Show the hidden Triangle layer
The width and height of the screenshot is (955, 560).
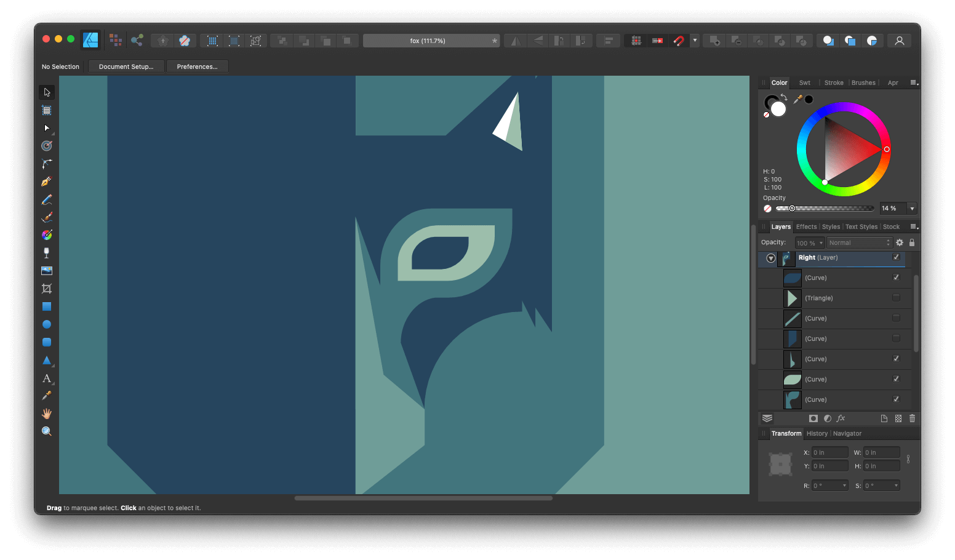click(x=896, y=298)
